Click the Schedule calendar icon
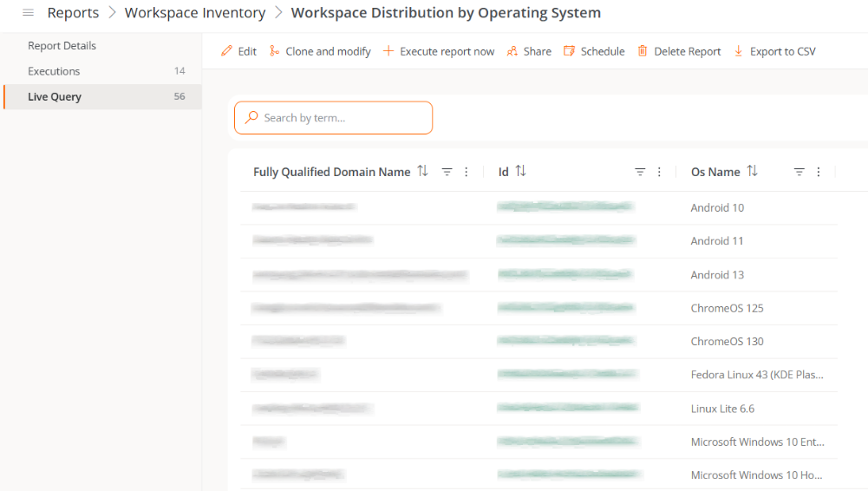868x491 pixels. click(570, 51)
